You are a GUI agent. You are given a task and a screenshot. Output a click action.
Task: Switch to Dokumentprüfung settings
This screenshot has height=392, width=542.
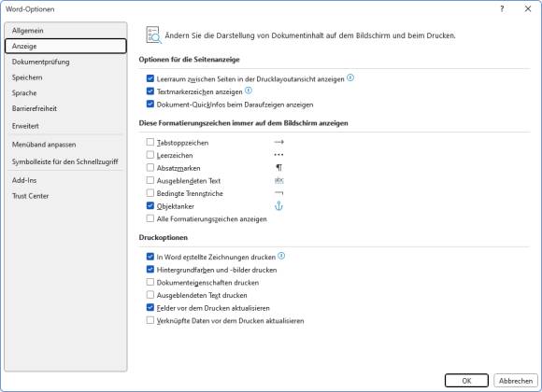tap(65, 62)
